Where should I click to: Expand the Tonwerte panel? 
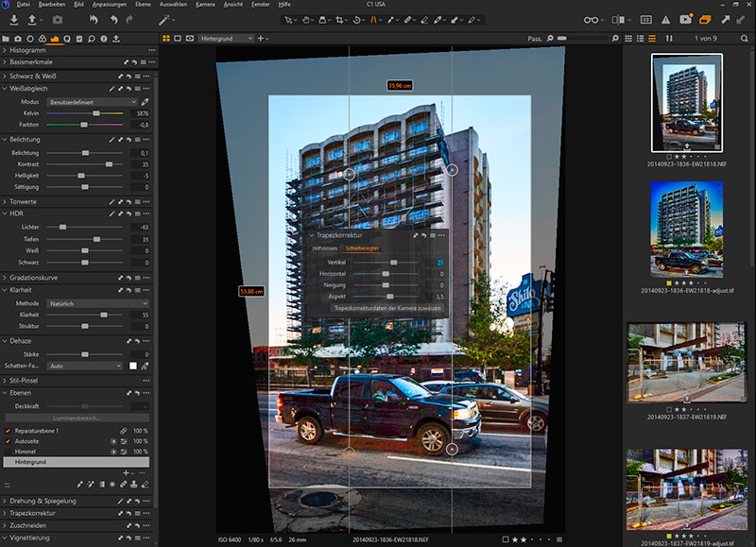[5, 202]
